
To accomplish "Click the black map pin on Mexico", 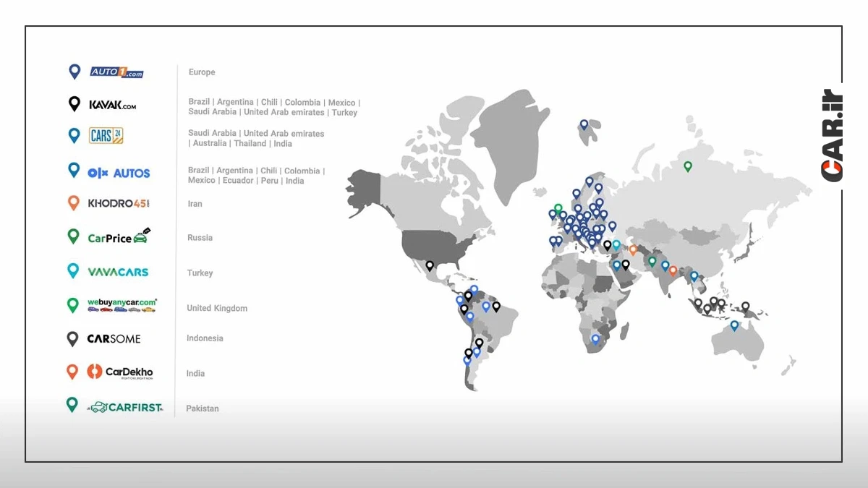I will 430,266.
